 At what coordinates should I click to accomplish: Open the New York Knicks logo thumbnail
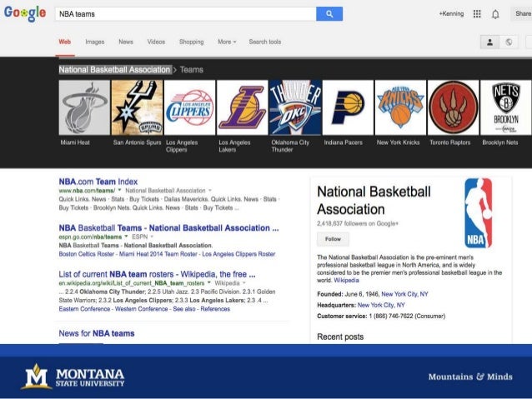coord(400,107)
